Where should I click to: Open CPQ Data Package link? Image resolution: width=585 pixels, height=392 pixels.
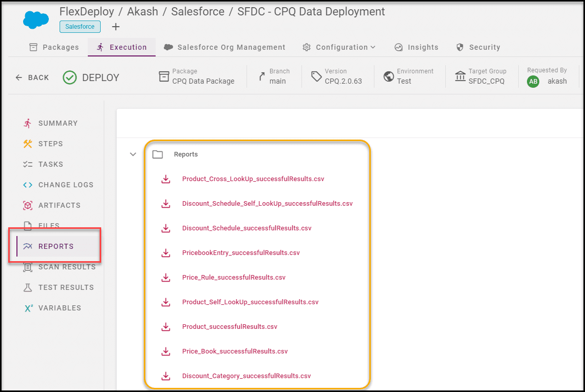(x=203, y=81)
